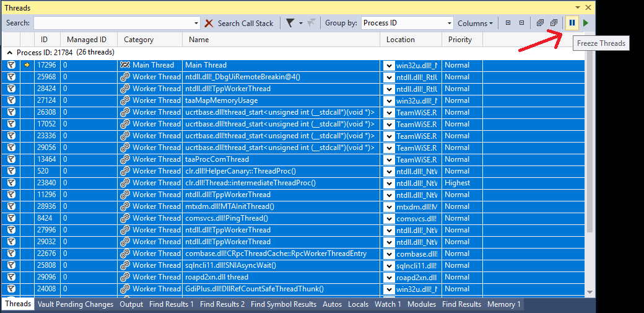Flag the taaProcComThread row 13464
Screen dimensions: 644x313
click(x=11, y=159)
